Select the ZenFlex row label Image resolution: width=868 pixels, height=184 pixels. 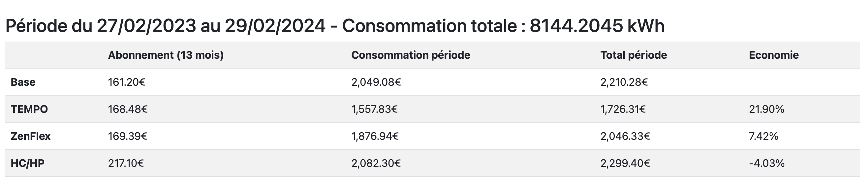(31, 136)
